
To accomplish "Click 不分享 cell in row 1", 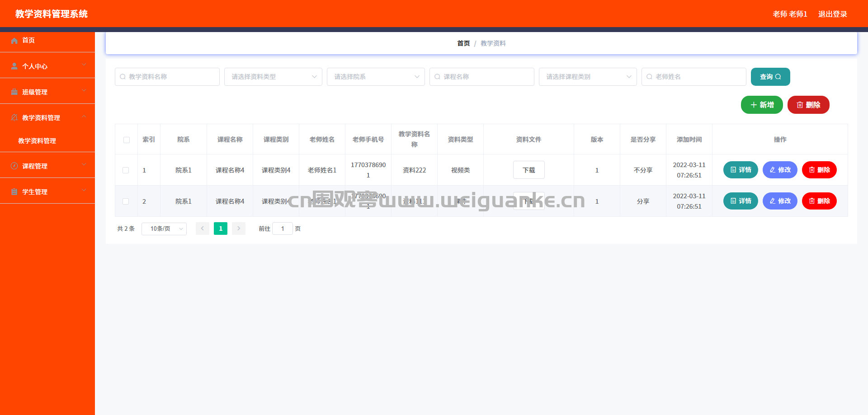I will (643, 170).
